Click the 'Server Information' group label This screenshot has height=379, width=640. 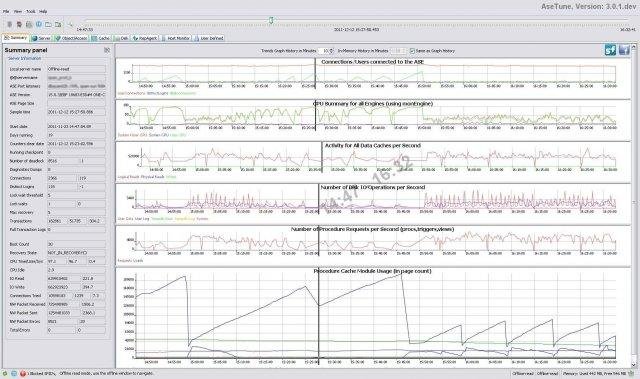(24, 58)
